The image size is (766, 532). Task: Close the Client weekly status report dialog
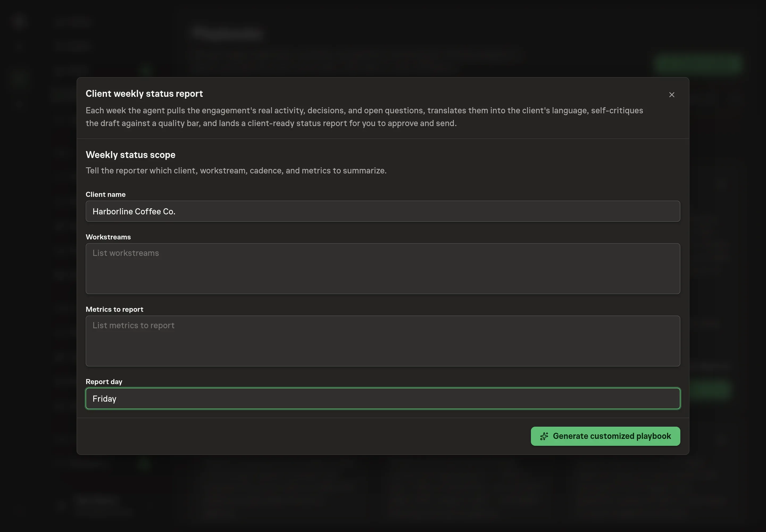tap(672, 95)
